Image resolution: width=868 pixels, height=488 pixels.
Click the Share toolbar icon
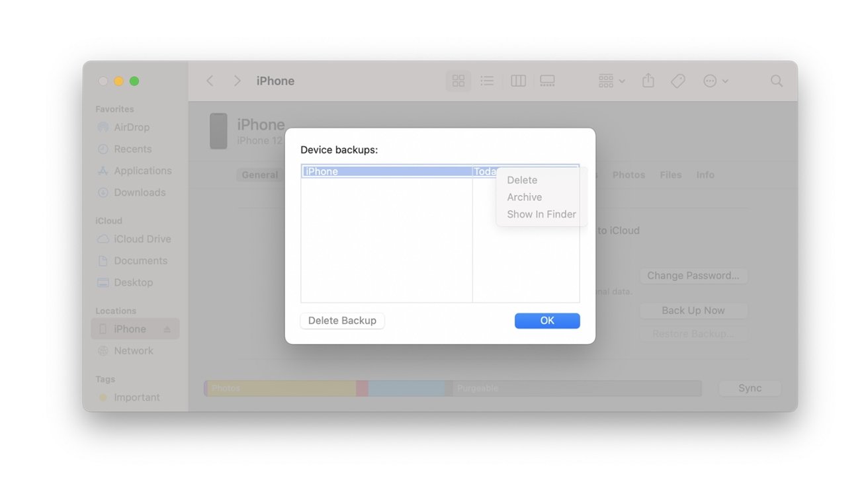(648, 81)
